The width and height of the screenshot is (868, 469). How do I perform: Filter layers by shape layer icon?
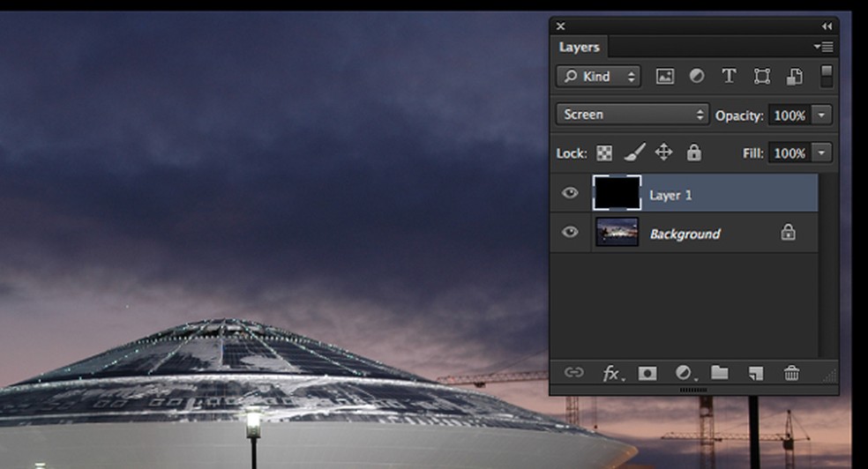point(762,77)
